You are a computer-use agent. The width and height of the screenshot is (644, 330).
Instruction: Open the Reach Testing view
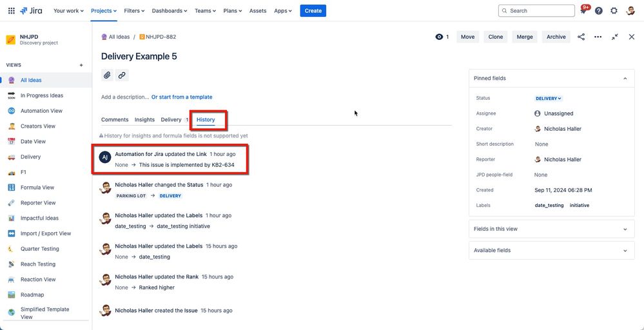pos(38,264)
